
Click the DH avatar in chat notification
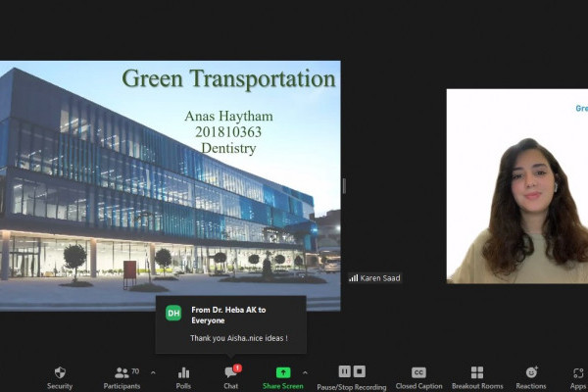coord(173,313)
